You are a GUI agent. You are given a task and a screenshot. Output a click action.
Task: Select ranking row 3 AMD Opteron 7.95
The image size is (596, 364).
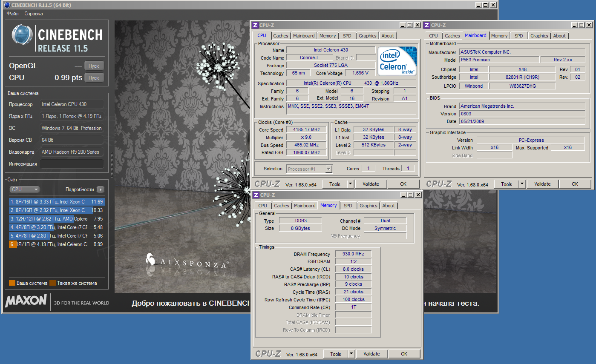56,219
